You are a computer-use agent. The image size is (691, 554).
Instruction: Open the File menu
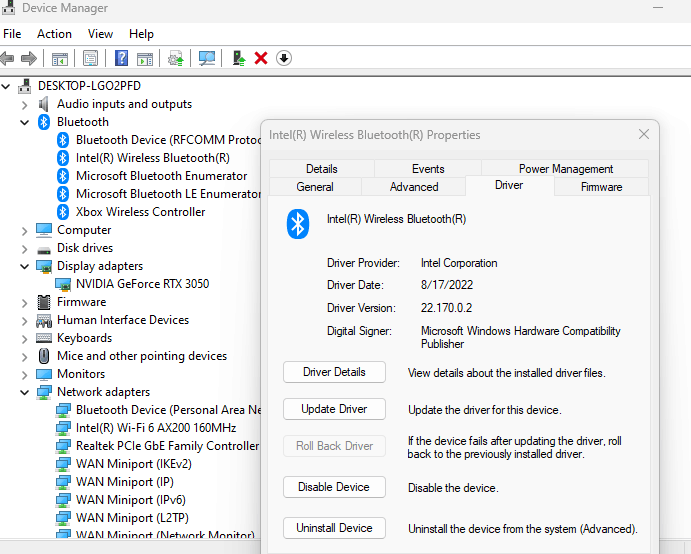tap(12, 34)
